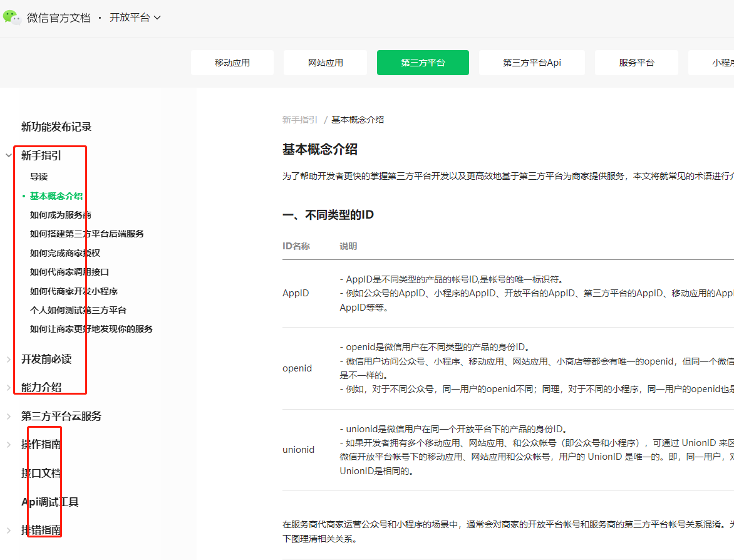Open the 开发前必读 sidebar section

pos(46,359)
